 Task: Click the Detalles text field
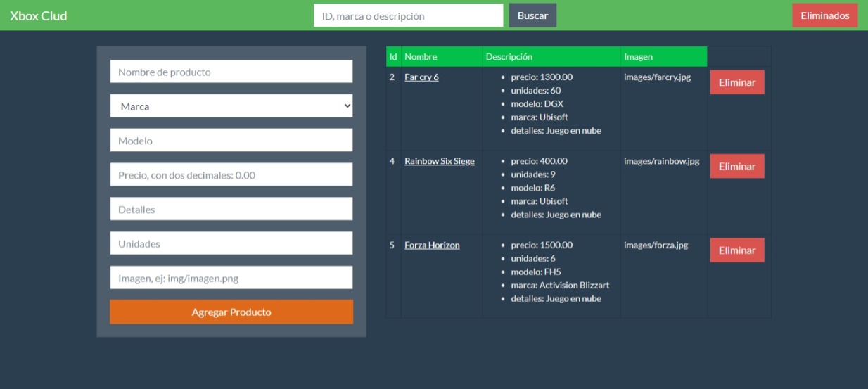click(231, 210)
